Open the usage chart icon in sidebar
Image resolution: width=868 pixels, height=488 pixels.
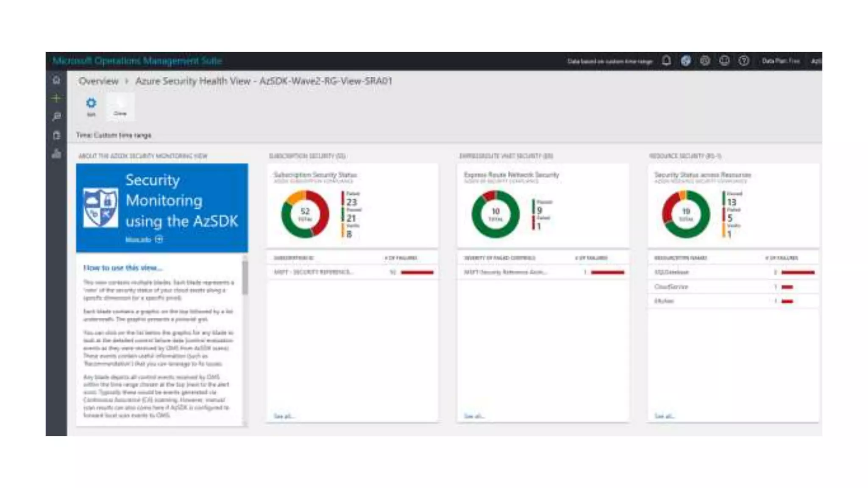(x=56, y=154)
